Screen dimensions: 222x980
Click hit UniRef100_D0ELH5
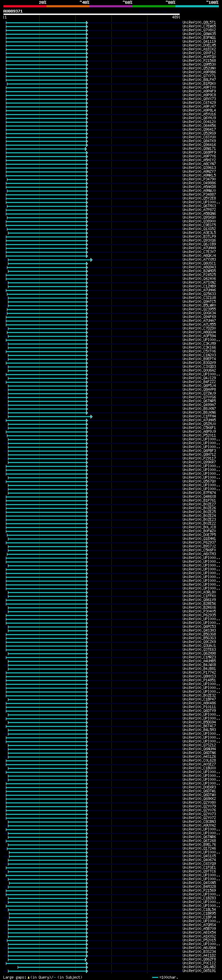(x=199, y=46)
